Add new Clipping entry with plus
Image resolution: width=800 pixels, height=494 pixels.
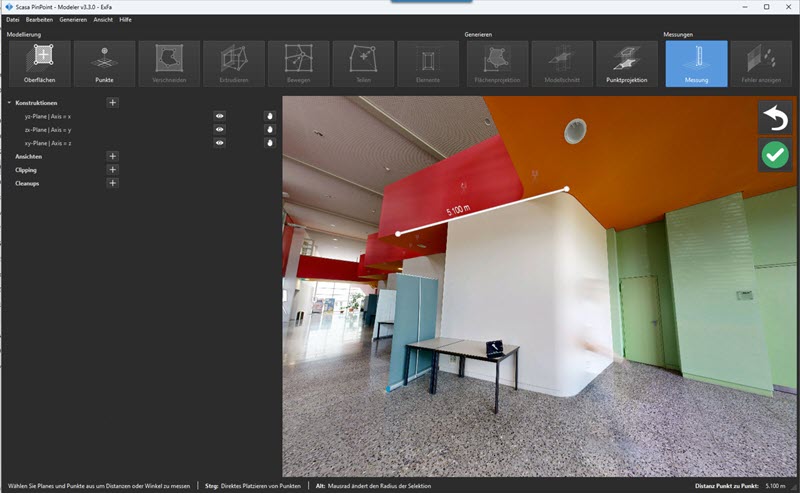click(113, 169)
